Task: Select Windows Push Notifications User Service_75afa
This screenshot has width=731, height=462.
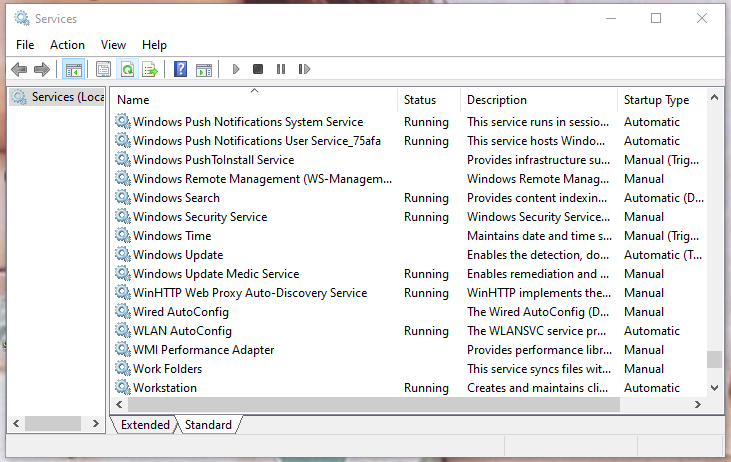Action: (x=257, y=141)
